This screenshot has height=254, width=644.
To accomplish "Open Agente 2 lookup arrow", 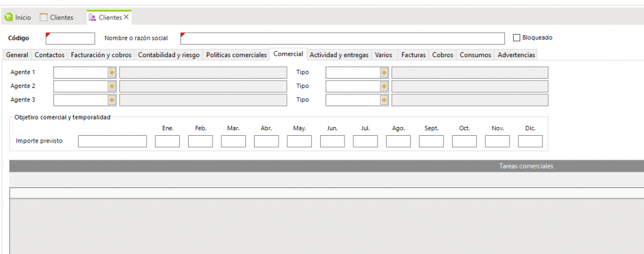I will point(112,87).
